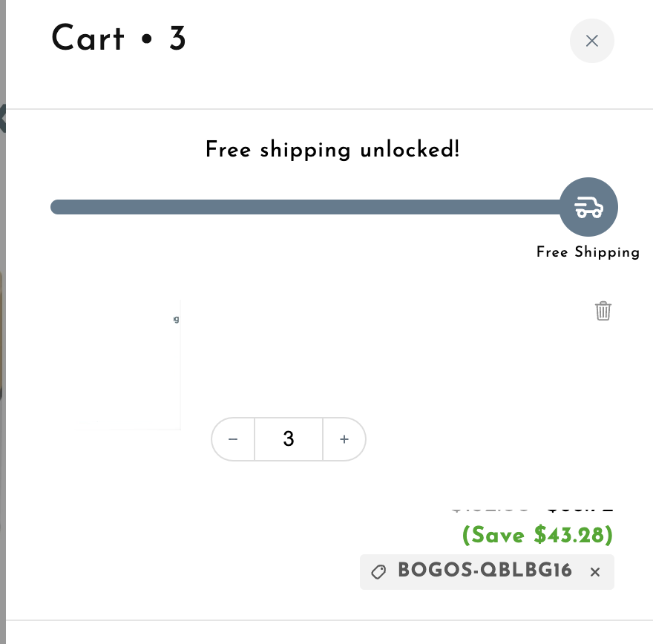Remove the BOGOS-QBLBG16 discount code
Image resolution: width=653 pixels, height=644 pixels.
594,572
